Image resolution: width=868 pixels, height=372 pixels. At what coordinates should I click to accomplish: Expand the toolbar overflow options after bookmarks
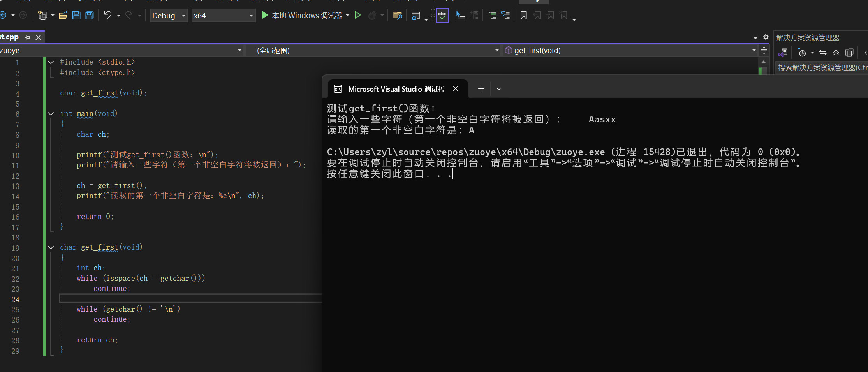574,18
